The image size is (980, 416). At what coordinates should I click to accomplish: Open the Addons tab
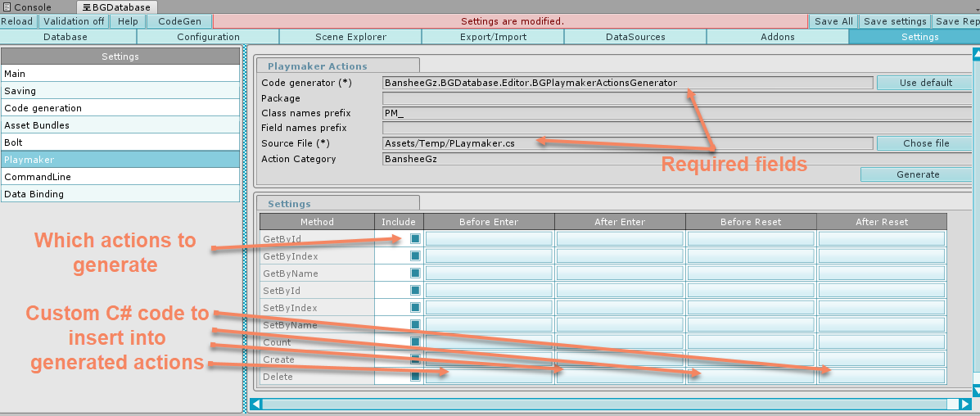click(x=778, y=37)
